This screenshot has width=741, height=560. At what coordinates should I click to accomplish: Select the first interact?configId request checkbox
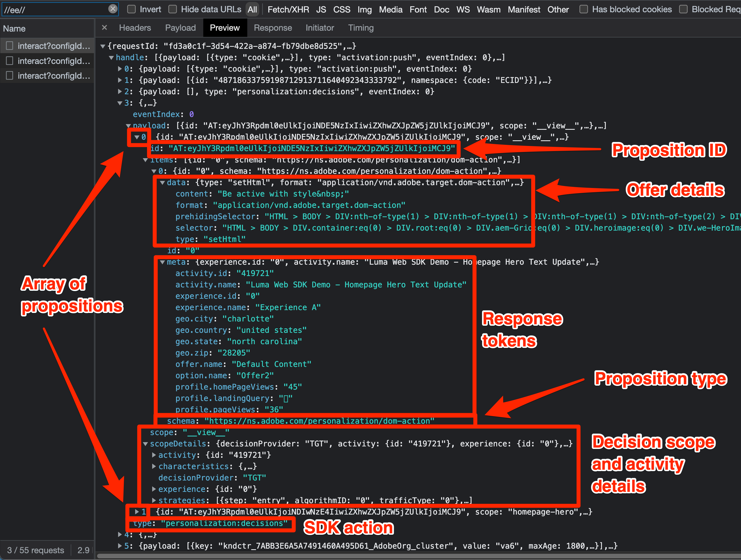10,46
